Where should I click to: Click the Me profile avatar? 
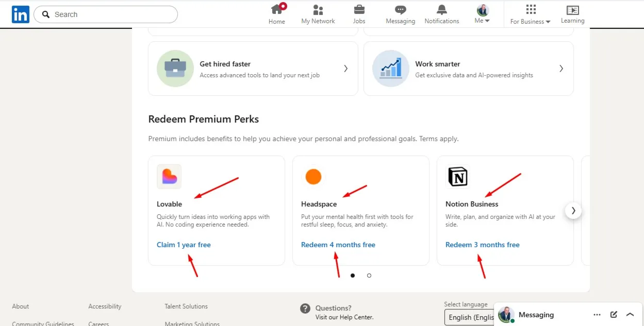coord(483,10)
